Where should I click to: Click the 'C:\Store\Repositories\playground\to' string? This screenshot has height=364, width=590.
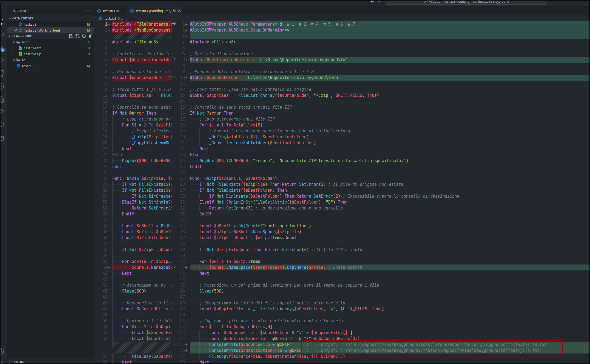tap(303, 60)
